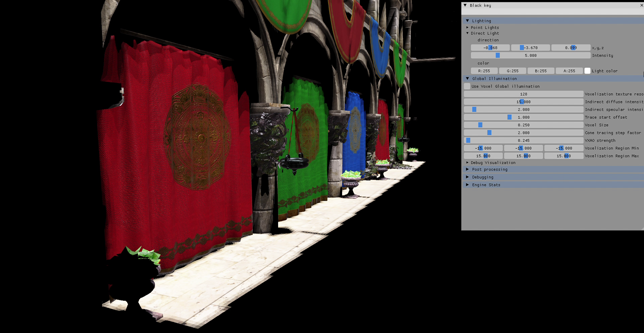Click the VXAO strength slider
Viewport: 644px width, 333px height.
(x=523, y=140)
